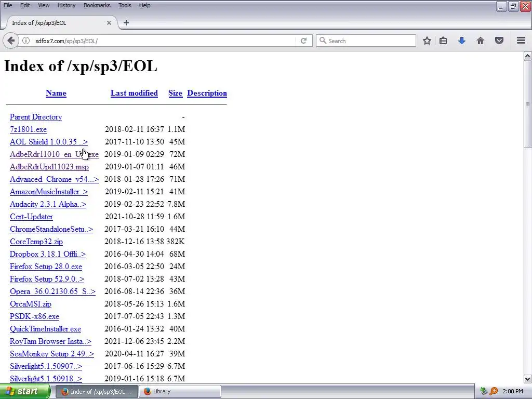This screenshot has width=532, height=399.
Task: Sort listing by the Name column header
Action: click(x=56, y=93)
